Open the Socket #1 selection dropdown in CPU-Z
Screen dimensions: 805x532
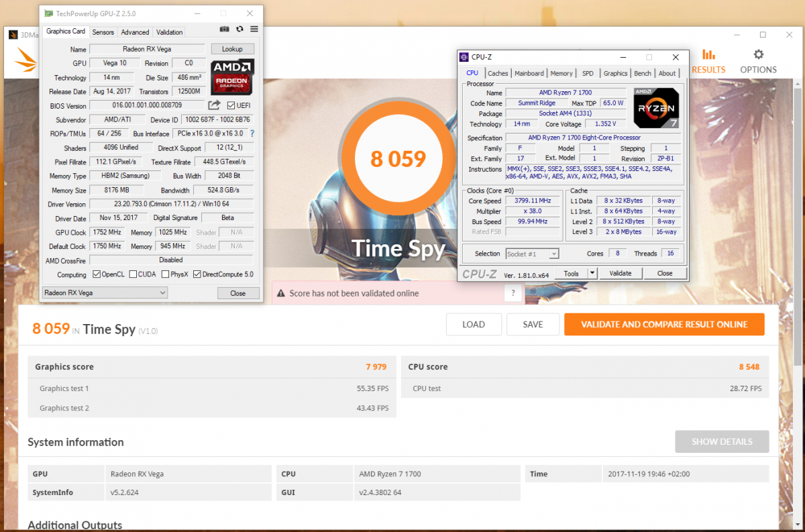click(x=532, y=254)
